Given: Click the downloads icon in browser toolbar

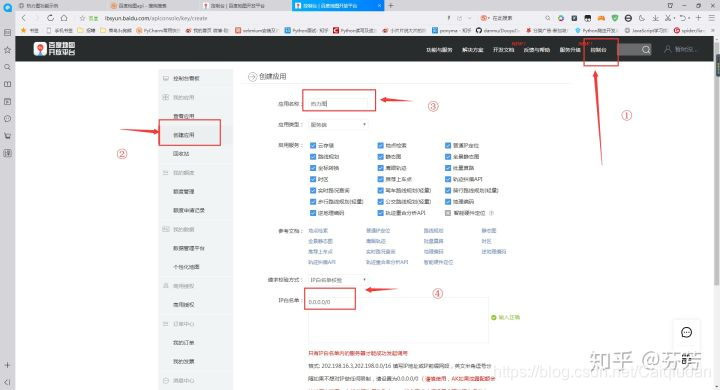Looking at the screenshot, I should tap(655, 18).
